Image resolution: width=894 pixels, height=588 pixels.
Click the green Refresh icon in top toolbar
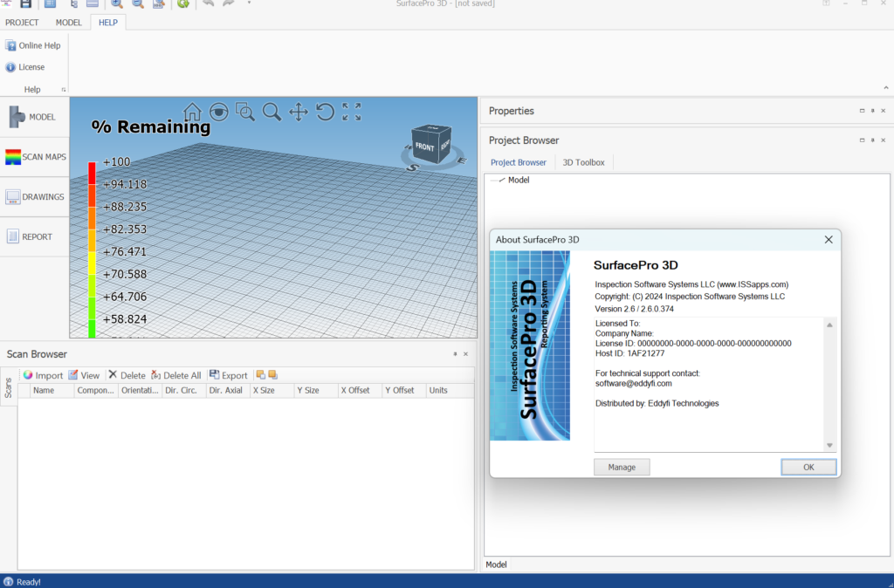183,3
